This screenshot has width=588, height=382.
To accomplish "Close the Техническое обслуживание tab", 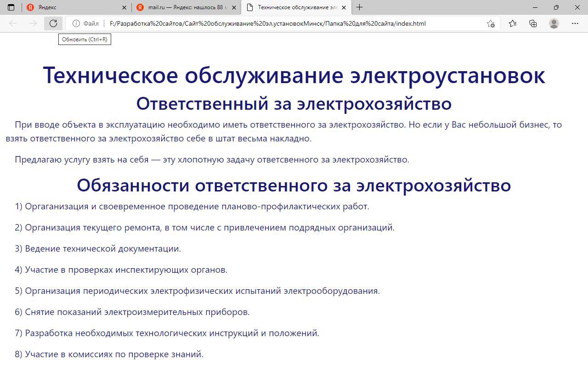I will click(344, 7).
